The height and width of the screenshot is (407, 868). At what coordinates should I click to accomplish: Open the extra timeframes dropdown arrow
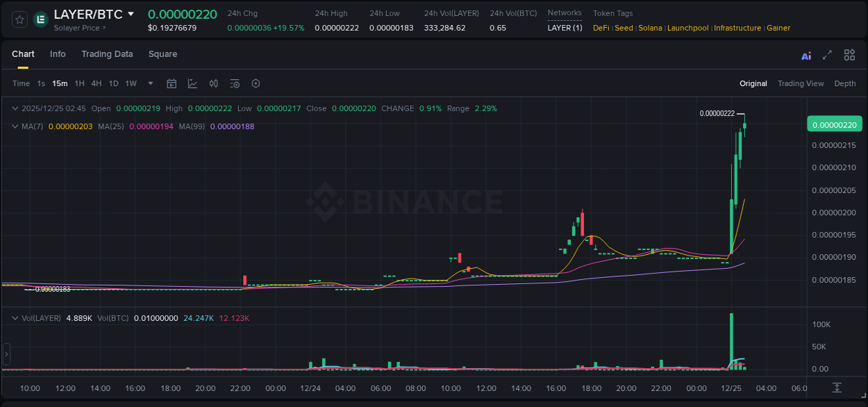(x=149, y=83)
